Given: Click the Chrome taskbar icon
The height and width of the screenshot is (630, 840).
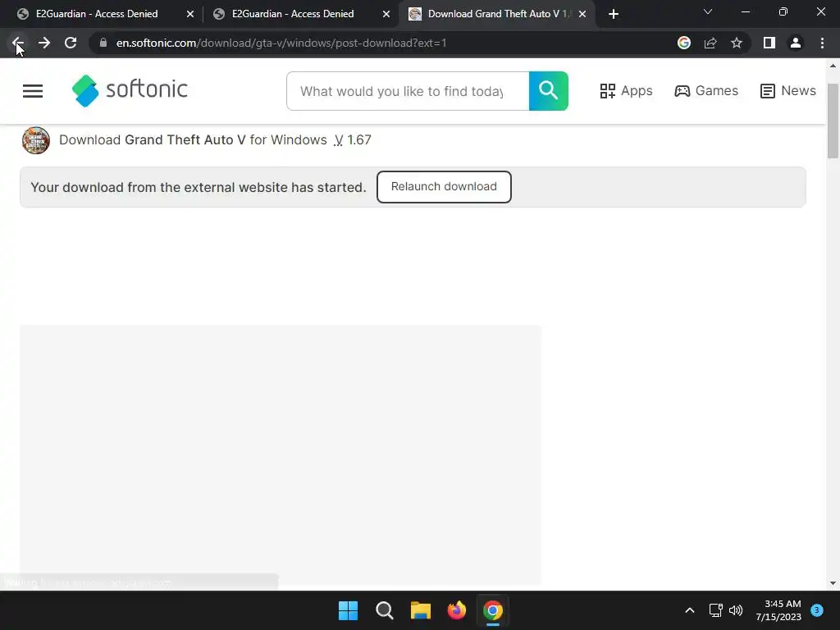Looking at the screenshot, I should click(493, 610).
